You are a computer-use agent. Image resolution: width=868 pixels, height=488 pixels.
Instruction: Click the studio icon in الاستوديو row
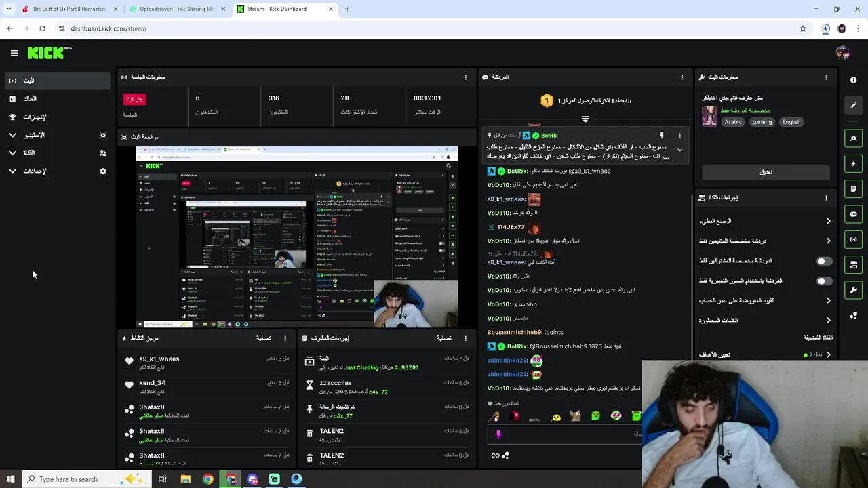click(x=103, y=135)
